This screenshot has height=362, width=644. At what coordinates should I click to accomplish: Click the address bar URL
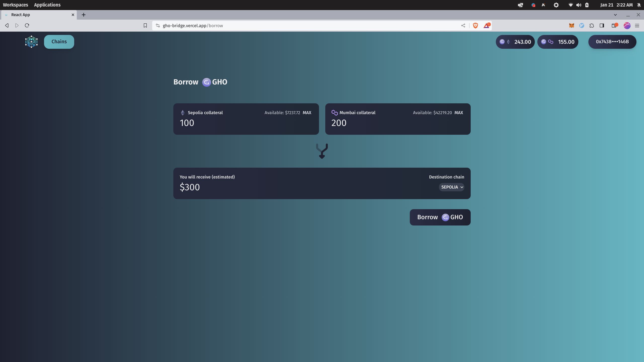tap(193, 25)
